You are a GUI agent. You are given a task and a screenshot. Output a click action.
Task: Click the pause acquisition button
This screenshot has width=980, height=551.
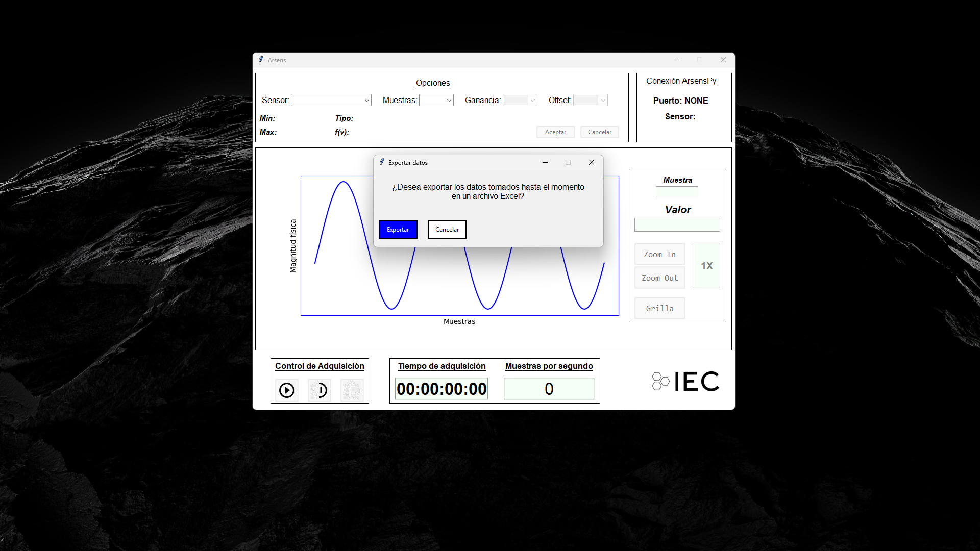click(320, 390)
